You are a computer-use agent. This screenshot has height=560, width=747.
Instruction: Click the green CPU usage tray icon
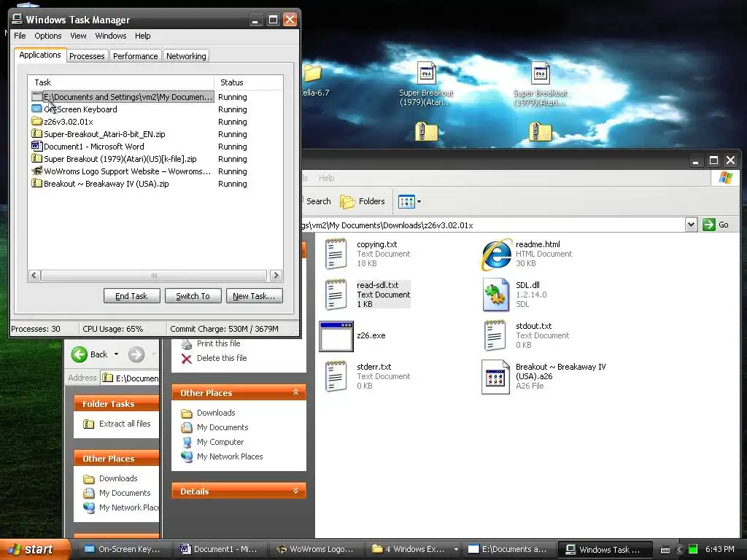tap(693, 550)
